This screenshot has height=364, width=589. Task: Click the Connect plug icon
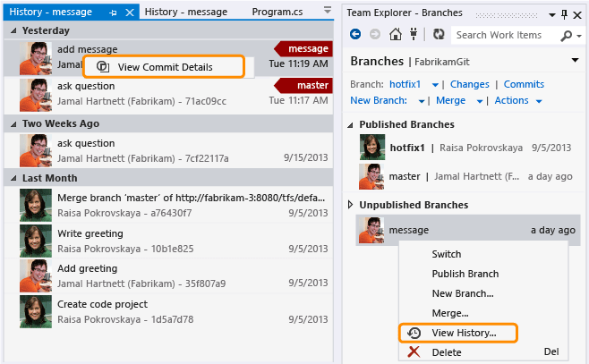(x=414, y=35)
